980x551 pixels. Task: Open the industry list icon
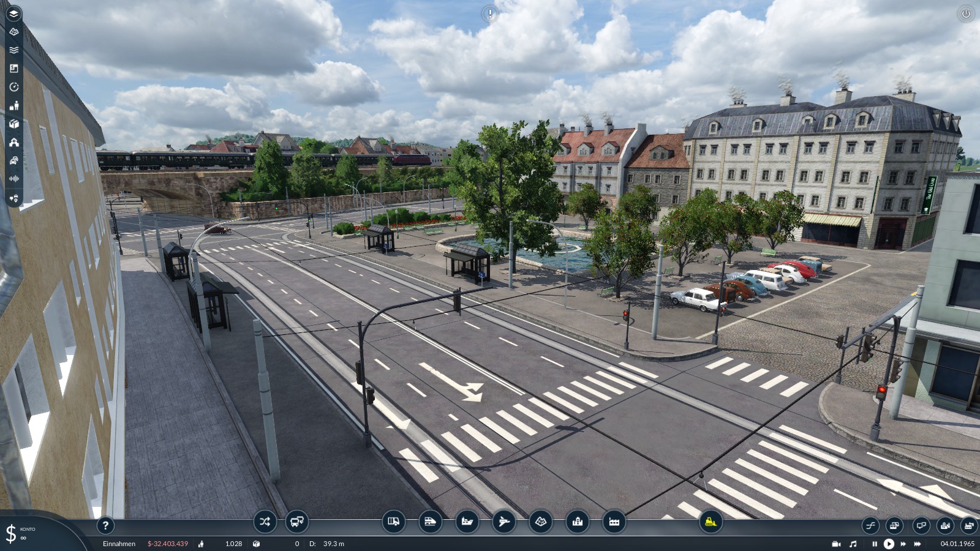[x=969, y=525]
